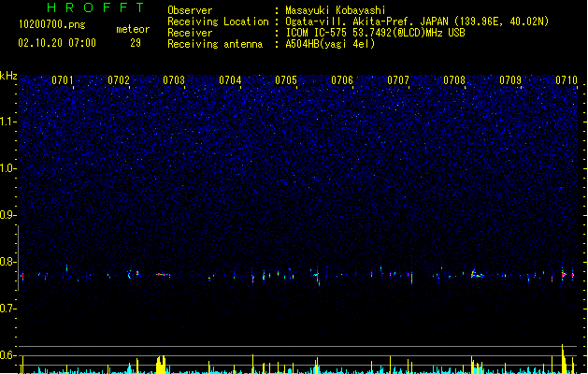
Task: Click the meteor count value 29
Action: coord(136,43)
